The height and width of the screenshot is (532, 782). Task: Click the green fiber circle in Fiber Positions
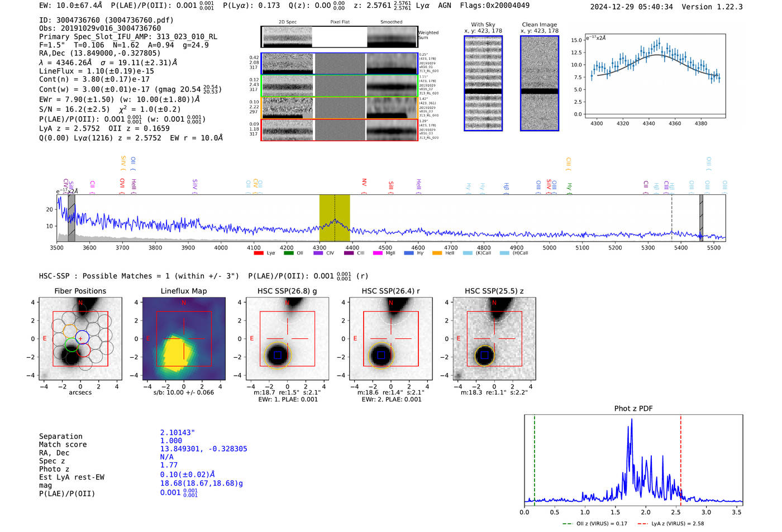71,344
